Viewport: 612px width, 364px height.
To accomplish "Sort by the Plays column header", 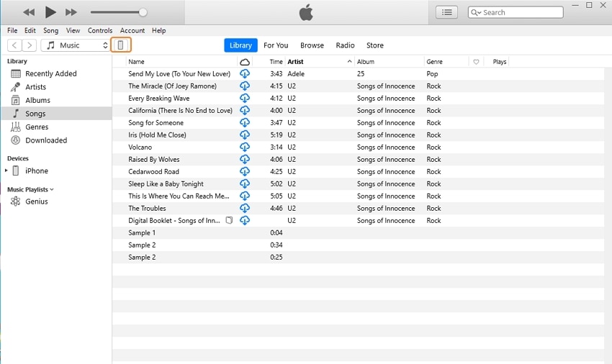I will coord(499,62).
